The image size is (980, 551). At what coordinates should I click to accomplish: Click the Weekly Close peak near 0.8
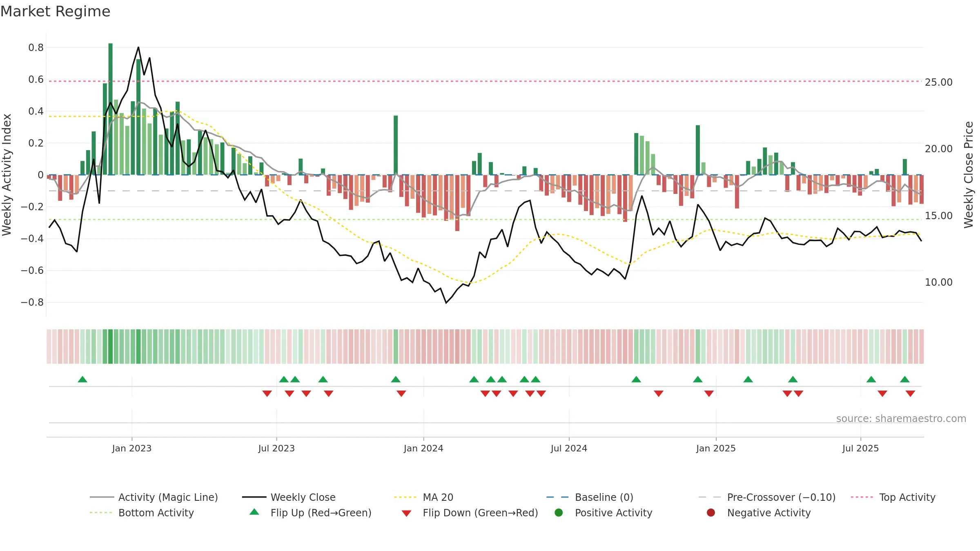pos(138,47)
